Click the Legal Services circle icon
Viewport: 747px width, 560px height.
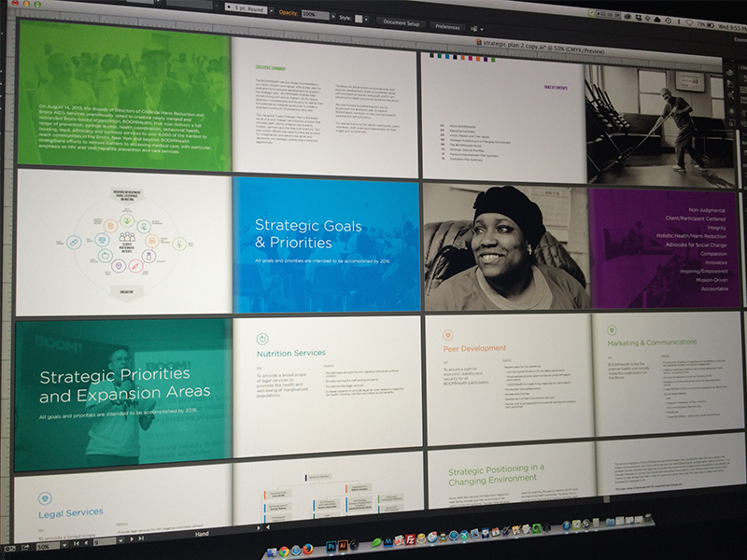pyautogui.click(x=45, y=498)
